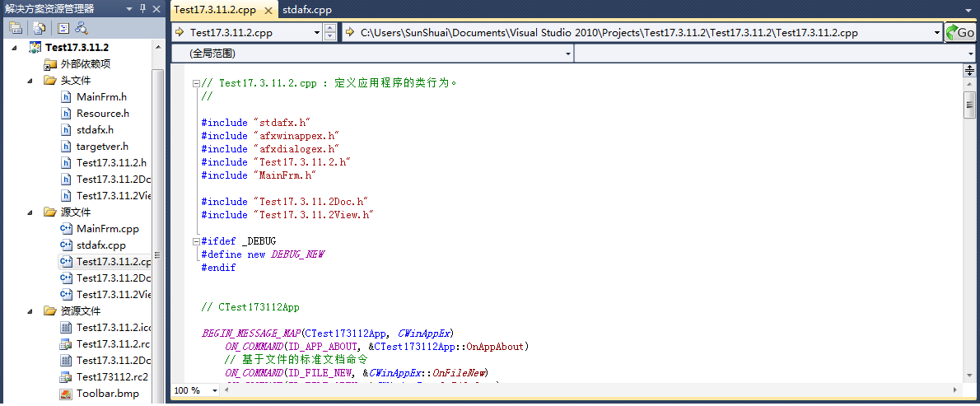Open the 100 % zoom dropdown
The height and width of the screenshot is (406, 980).
pos(215,390)
